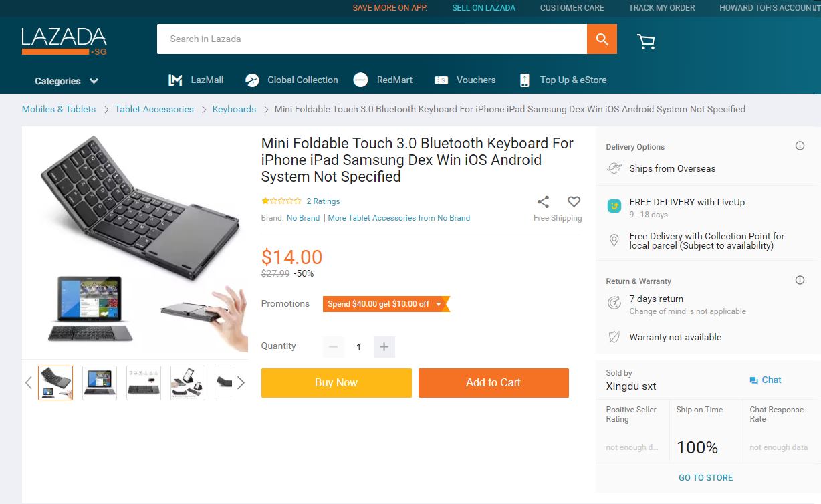
Task: Click the Buy Now button
Action: tap(336, 383)
